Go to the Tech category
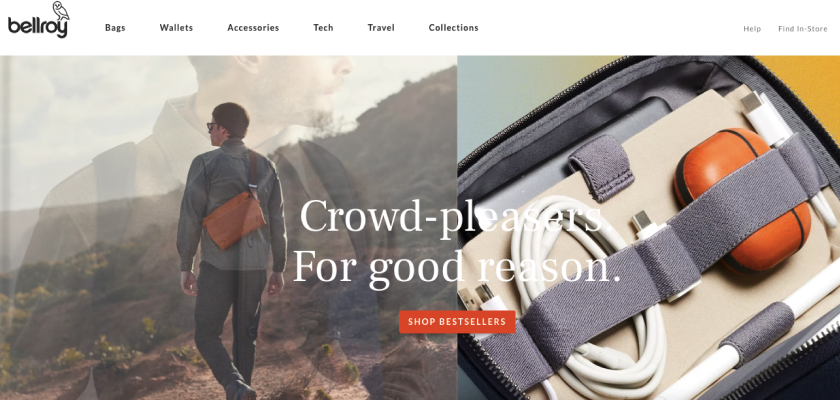Image resolution: width=840 pixels, height=400 pixels. [323, 28]
